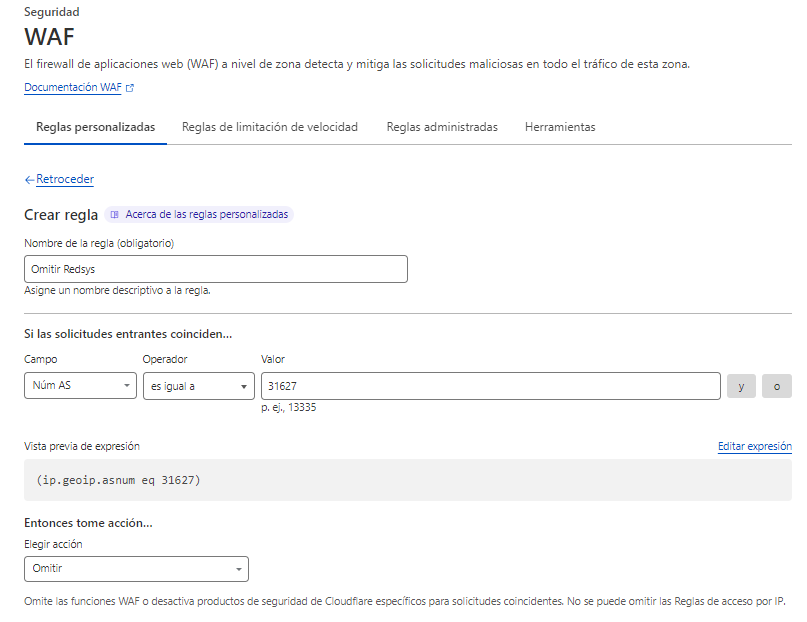Screen dimensions: 807x622
Task: Expand the Campo dropdown showing Núm AS
Action: pyautogui.click(x=80, y=386)
